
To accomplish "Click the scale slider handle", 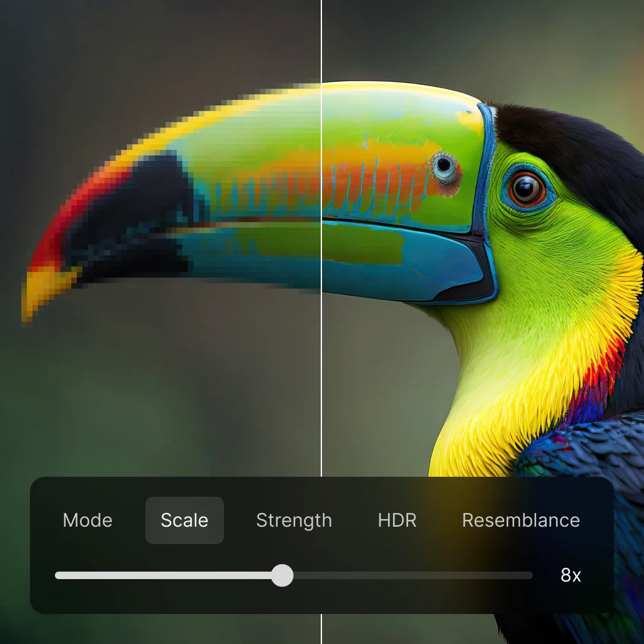I will (282, 575).
